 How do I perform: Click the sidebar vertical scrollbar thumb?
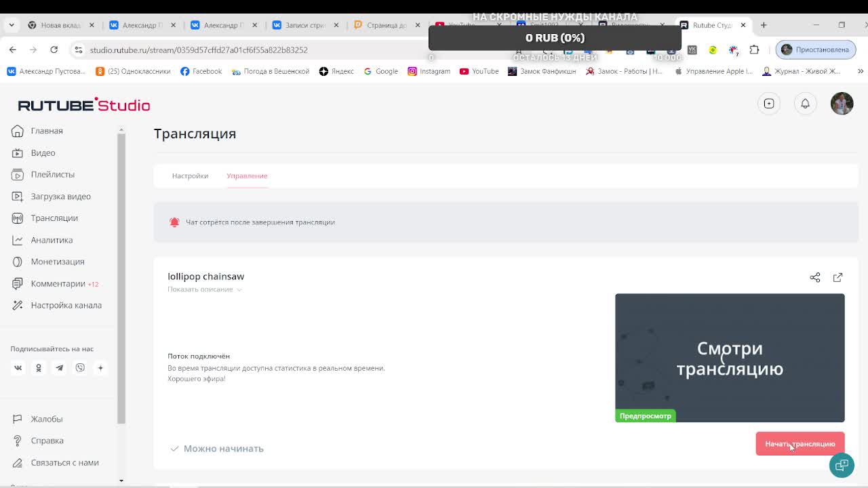(x=121, y=278)
